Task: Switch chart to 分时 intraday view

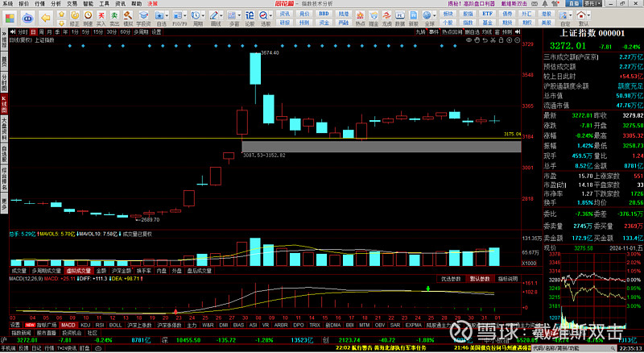Action: (23, 31)
